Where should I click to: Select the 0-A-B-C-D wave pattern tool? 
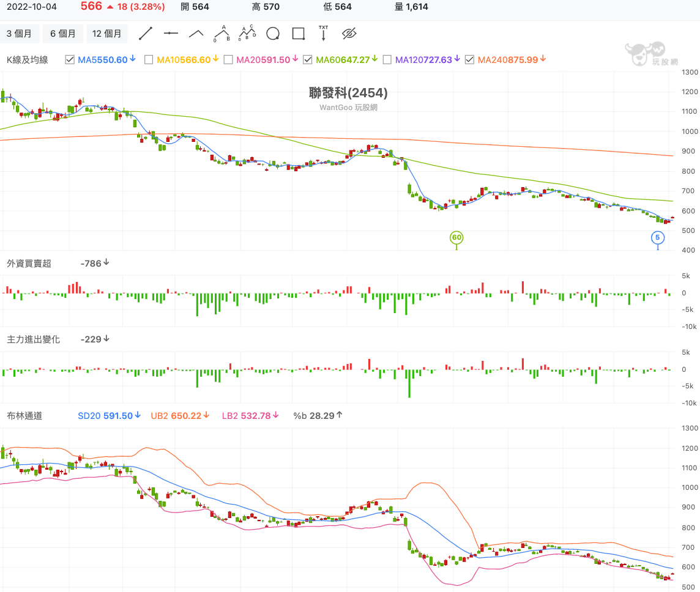(247, 34)
